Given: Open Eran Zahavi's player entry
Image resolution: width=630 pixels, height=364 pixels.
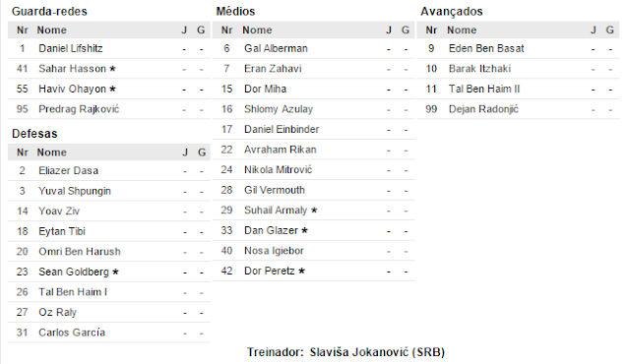Looking at the screenshot, I should click(x=273, y=69).
